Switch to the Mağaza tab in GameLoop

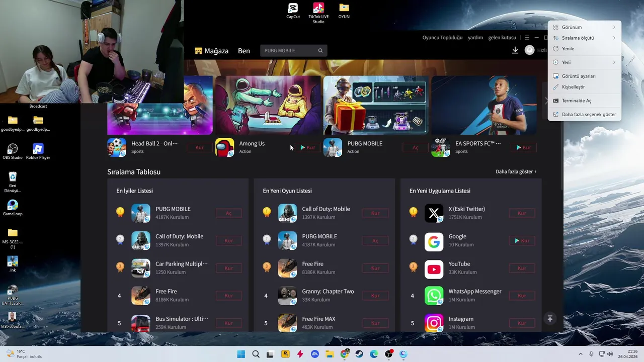pyautogui.click(x=212, y=51)
